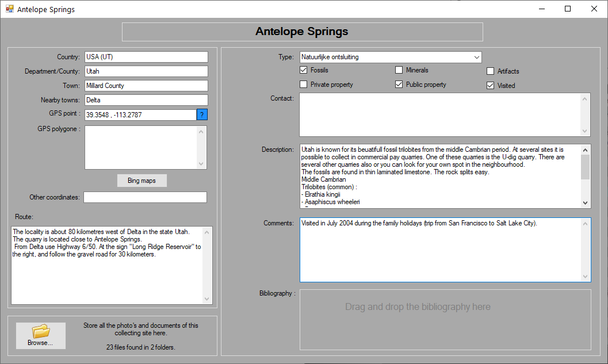Toggle the Visited checkbox
The width and height of the screenshot is (608, 364).
tap(491, 86)
